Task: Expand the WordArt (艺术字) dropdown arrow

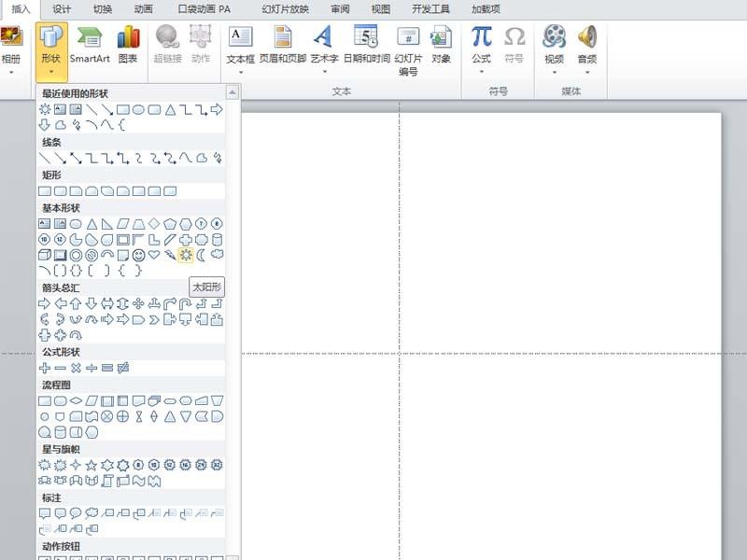Action: (324, 72)
